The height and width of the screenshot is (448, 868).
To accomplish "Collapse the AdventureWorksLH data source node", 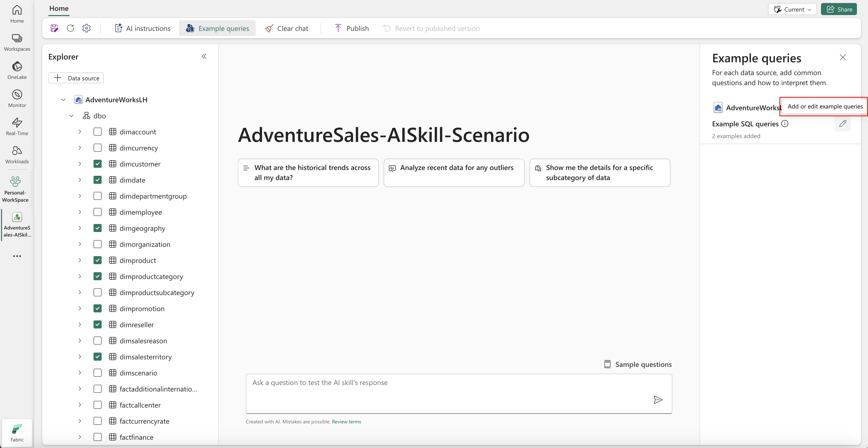I will click(x=63, y=100).
